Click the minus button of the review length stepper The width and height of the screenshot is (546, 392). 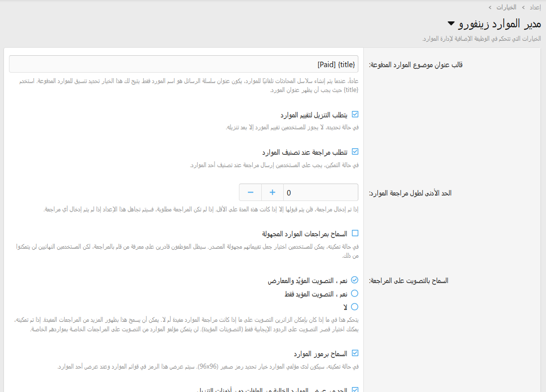250,193
